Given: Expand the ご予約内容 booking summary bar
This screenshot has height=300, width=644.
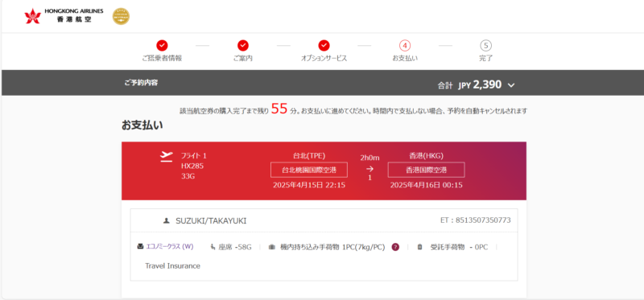Looking at the screenshot, I should (322, 83).
